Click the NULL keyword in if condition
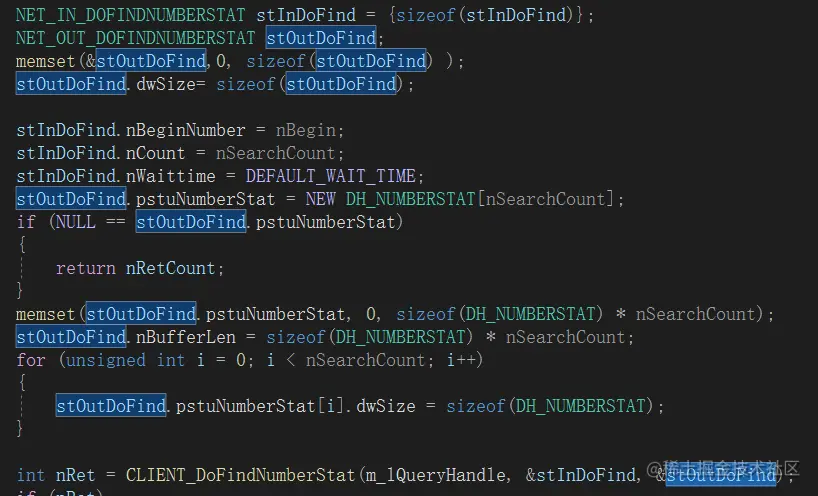Screen dimensions: 818x496 75,222
